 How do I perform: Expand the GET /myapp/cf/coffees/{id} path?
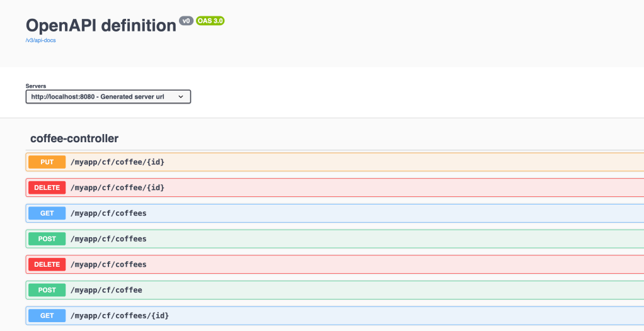[120, 315]
